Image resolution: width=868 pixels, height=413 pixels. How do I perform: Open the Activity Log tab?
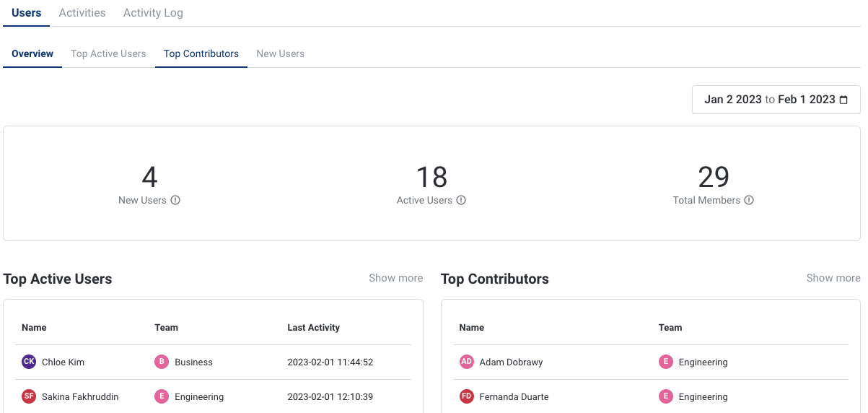coord(153,13)
